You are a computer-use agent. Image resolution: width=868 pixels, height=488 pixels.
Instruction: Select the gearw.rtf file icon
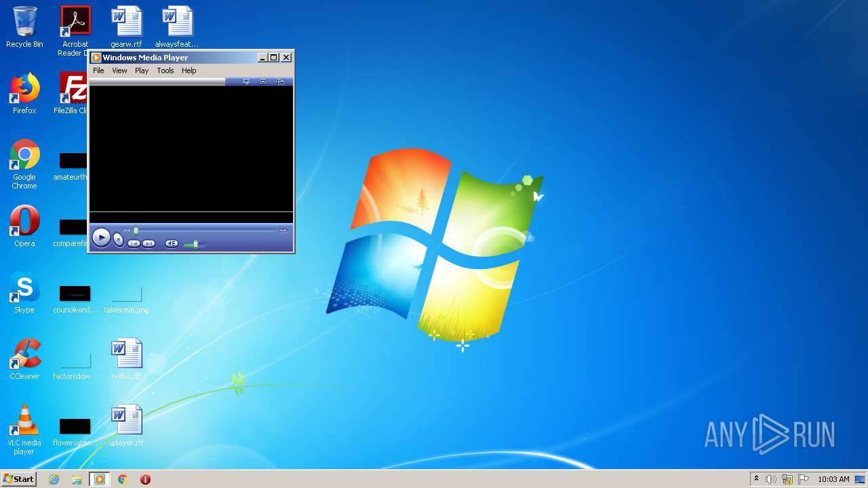127,27
